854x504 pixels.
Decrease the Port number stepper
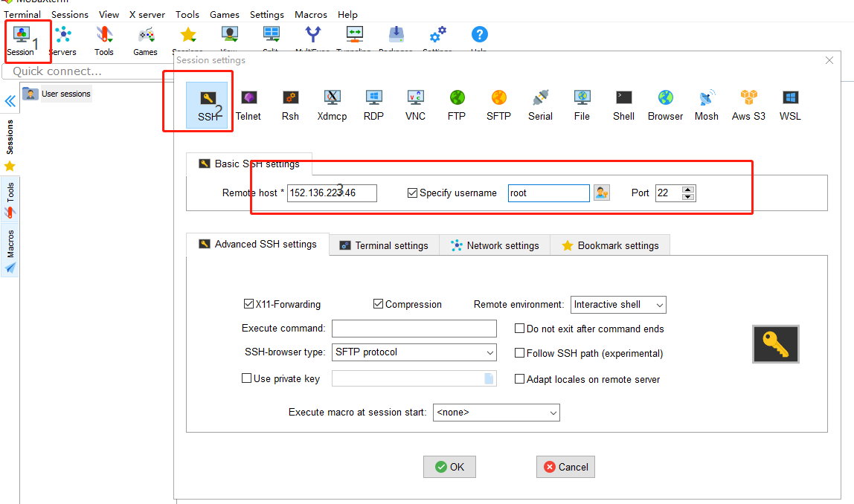tap(688, 196)
